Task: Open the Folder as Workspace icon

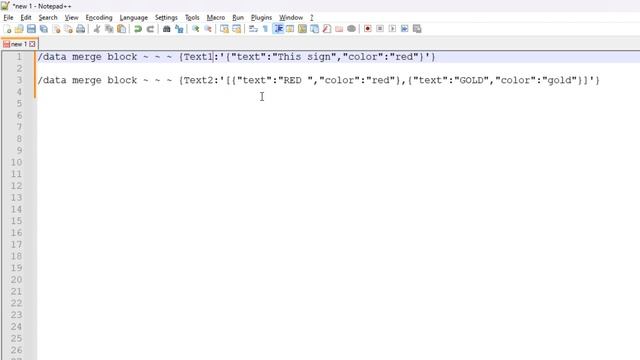Action: pos(339,29)
